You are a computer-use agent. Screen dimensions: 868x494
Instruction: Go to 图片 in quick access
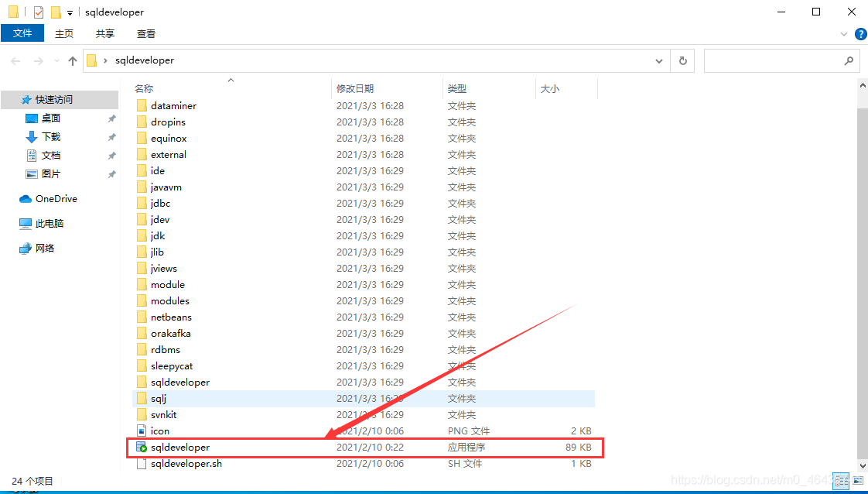[50, 174]
